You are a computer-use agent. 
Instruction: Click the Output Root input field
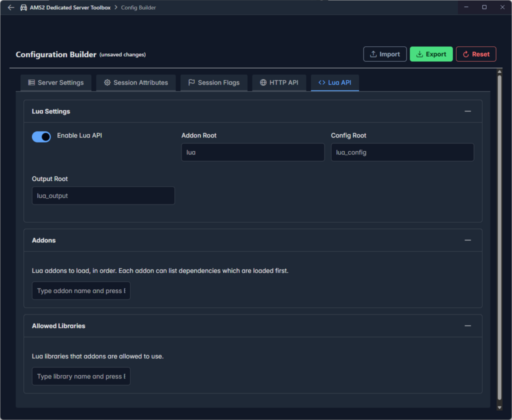pyautogui.click(x=103, y=196)
